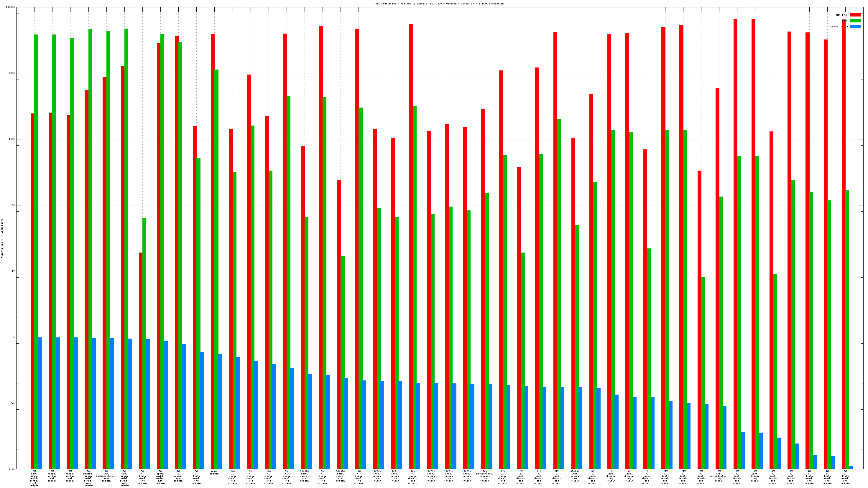868x488 pixels.
Task: Click the 'none origin' x-axis label
Action: coord(214,472)
